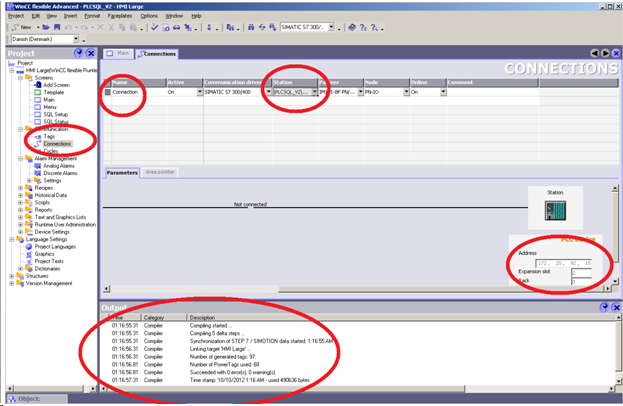Open the Station dropdown arrow PLCSQL_V2

click(x=314, y=92)
